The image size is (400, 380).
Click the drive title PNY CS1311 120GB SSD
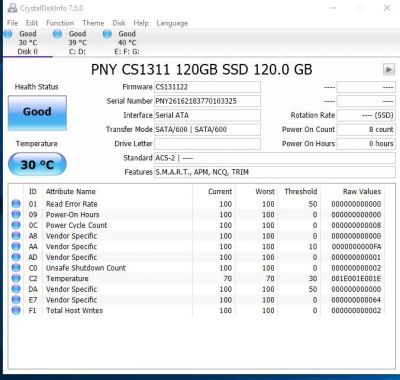[202, 70]
